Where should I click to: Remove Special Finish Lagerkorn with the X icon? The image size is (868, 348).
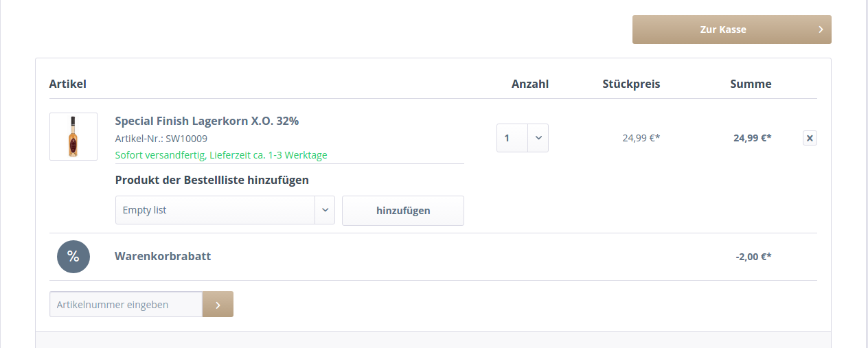coord(810,138)
